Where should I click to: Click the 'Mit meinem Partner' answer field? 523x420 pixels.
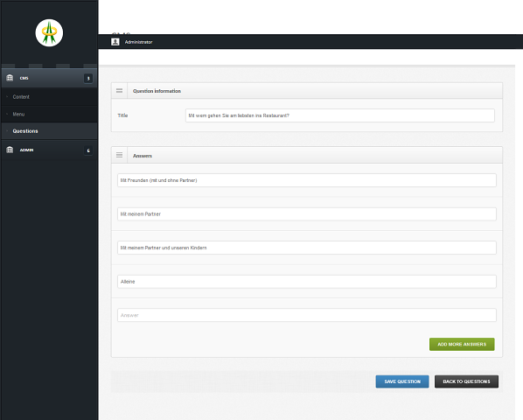[x=306, y=214]
